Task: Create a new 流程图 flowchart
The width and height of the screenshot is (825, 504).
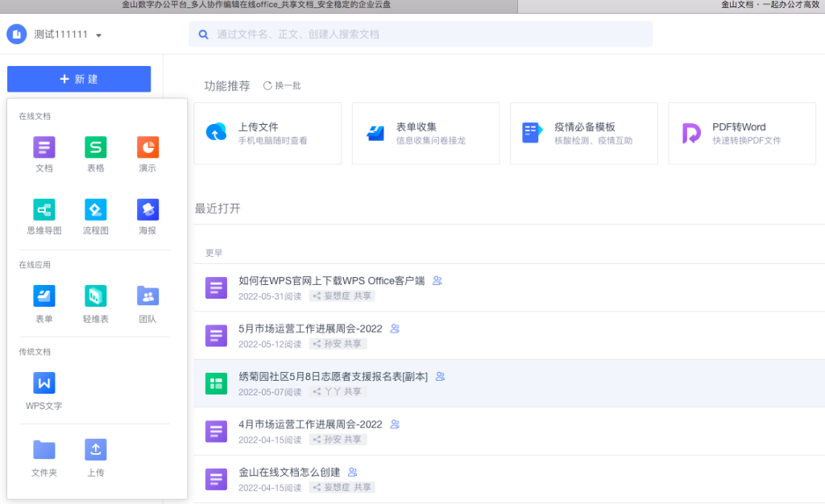Action: coord(95,216)
